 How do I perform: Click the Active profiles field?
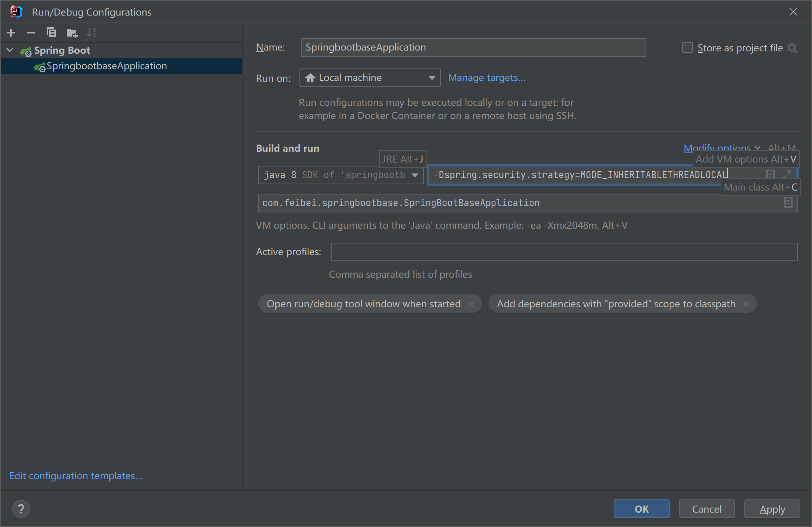(564, 252)
